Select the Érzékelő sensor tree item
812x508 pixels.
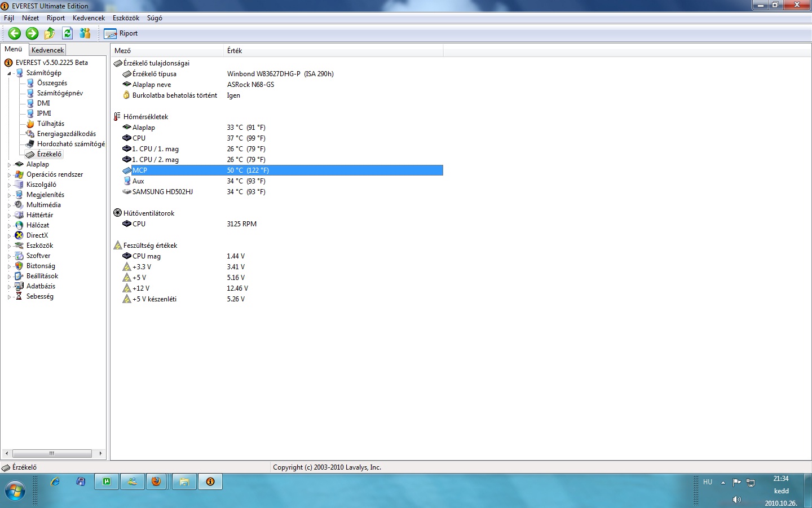pyautogui.click(x=50, y=154)
